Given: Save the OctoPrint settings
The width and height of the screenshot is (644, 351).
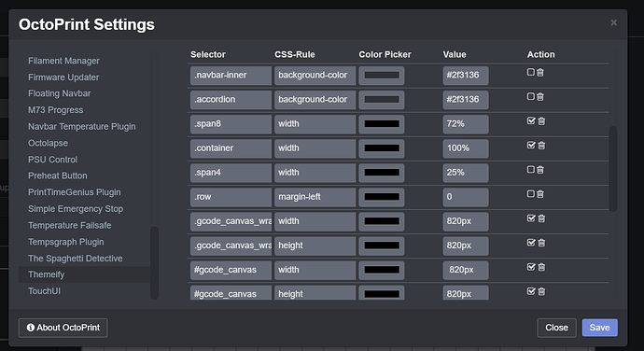Looking at the screenshot, I should [599, 328].
